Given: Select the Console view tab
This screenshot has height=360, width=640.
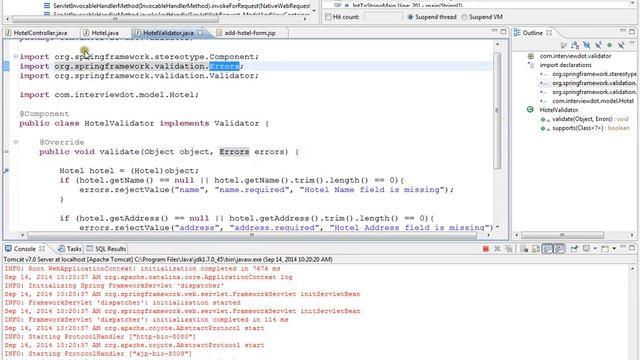Looking at the screenshot, I should click(24, 249).
